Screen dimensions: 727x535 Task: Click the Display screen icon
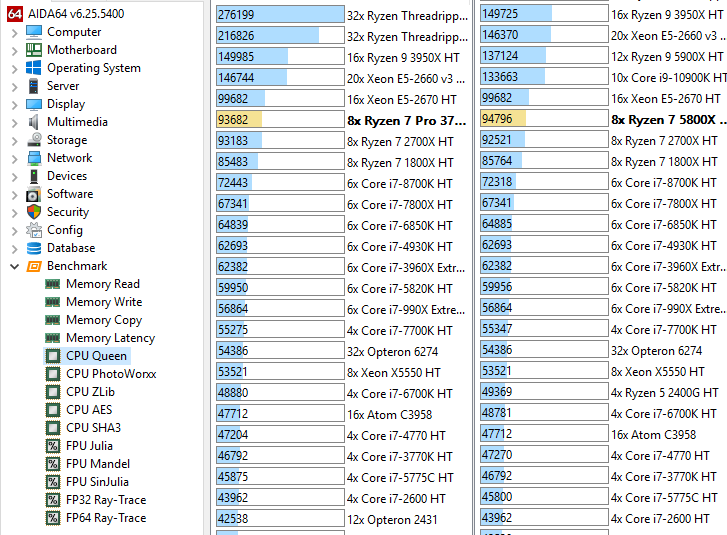tap(34, 104)
